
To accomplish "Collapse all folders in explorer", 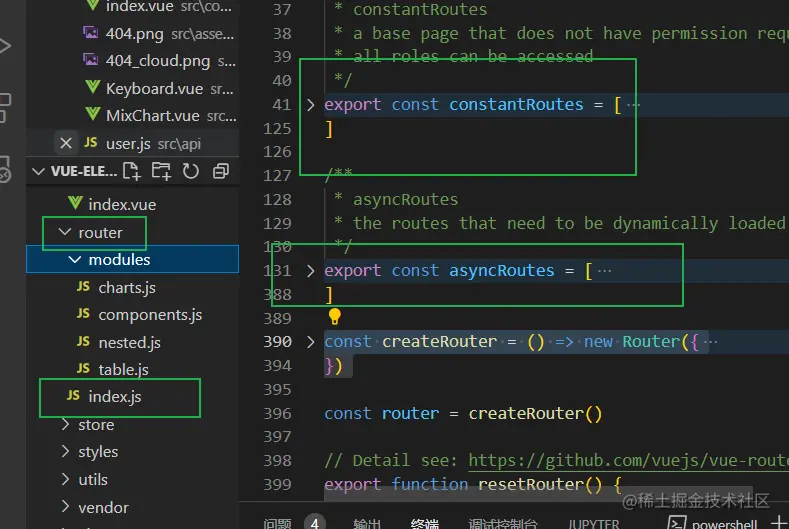I will coord(221,171).
